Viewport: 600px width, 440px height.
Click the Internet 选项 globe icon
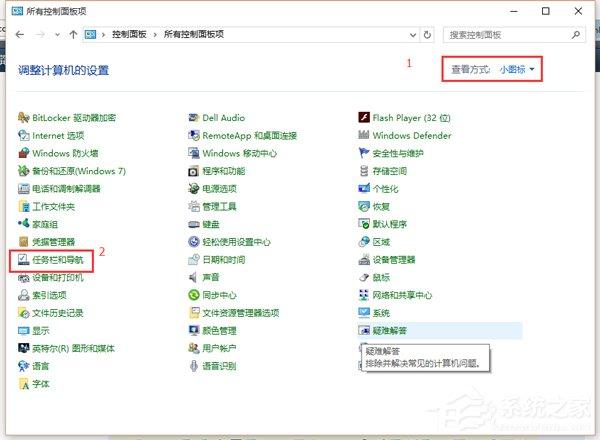pyautogui.click(x=23, y=135)
